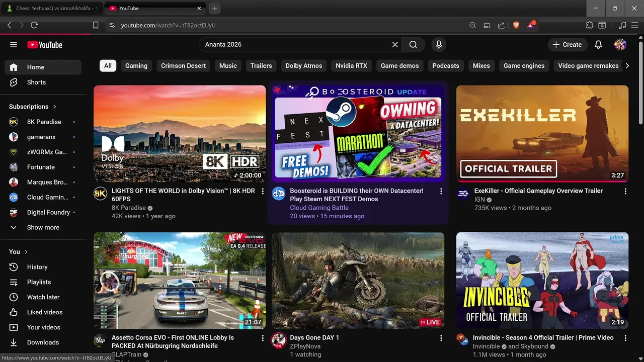Select the Mixes filter chip

click(481, 66)
